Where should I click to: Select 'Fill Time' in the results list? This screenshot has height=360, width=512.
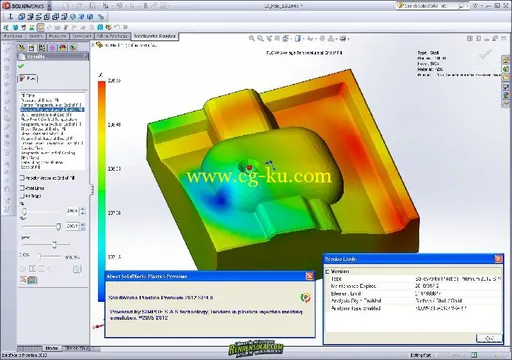click(28, 95)
